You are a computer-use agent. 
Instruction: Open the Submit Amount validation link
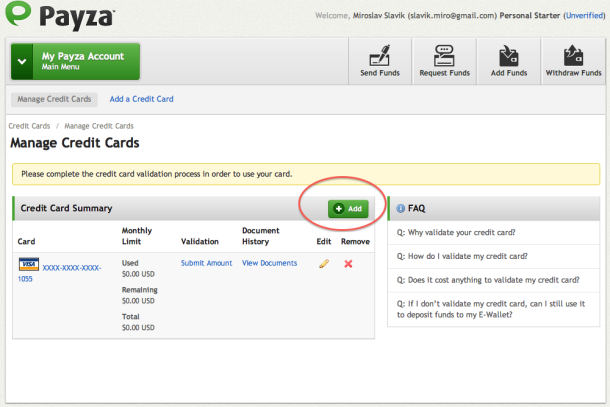(206, 263)
